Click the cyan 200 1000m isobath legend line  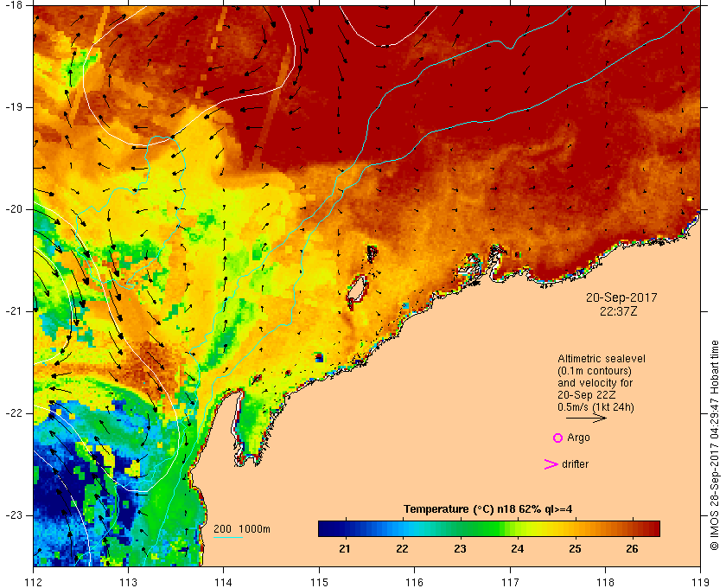click(x=228, y=538)
